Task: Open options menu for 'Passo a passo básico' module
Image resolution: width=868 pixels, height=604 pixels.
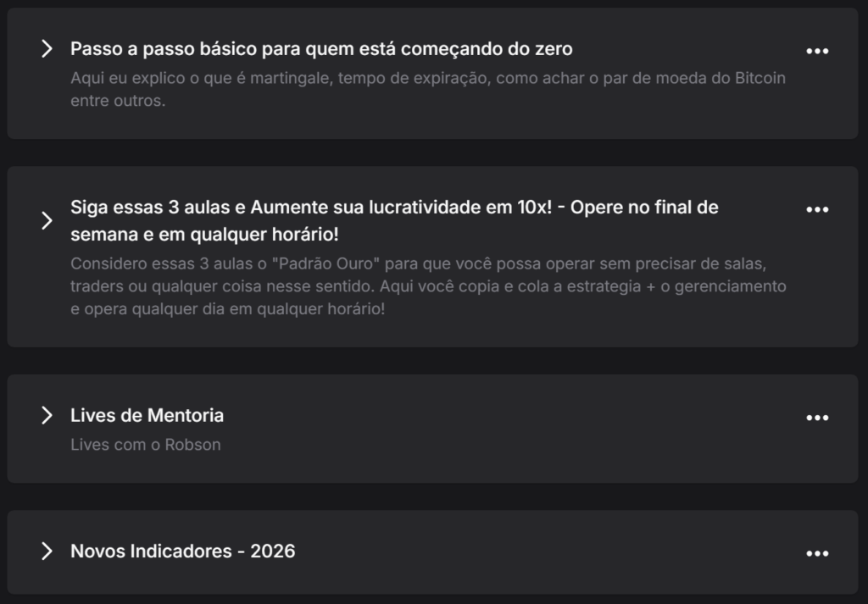Action: click(817, 51)
